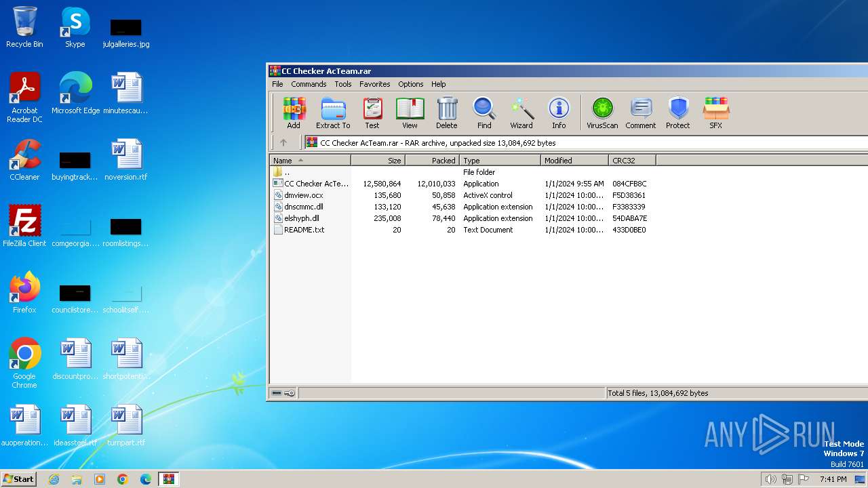The height and width of the screenshot is (488, 868).
Task: Select the Firefox desktop shortcut
Action: pos(24,293)
